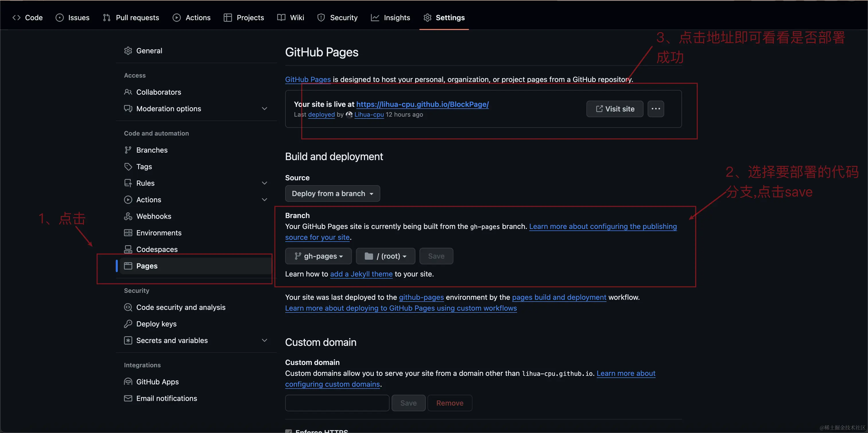Open the Webhooks settings
Screen dimensions: 868x433
click(154, 216)
